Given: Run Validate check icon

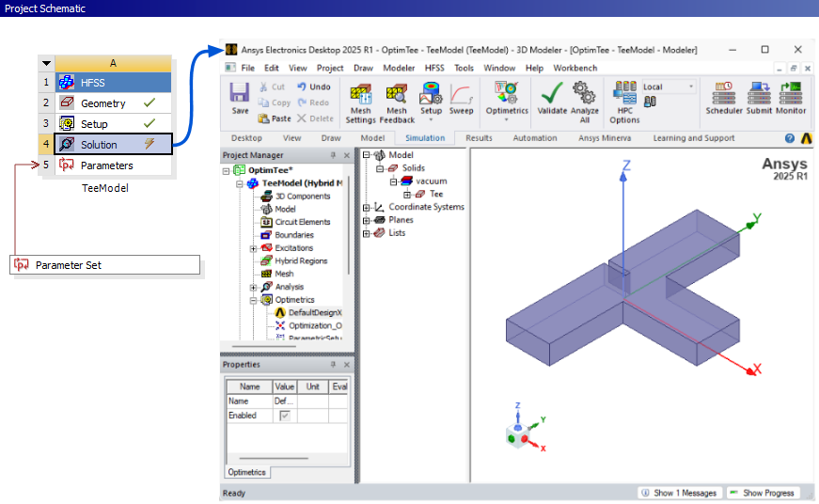Looking at the screenshot, I should click(x=552, y=98).
